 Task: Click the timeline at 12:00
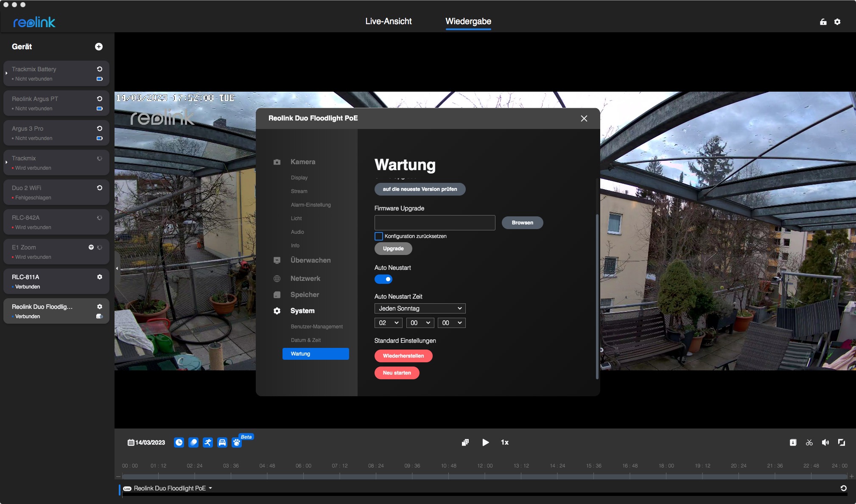(485, 476)
